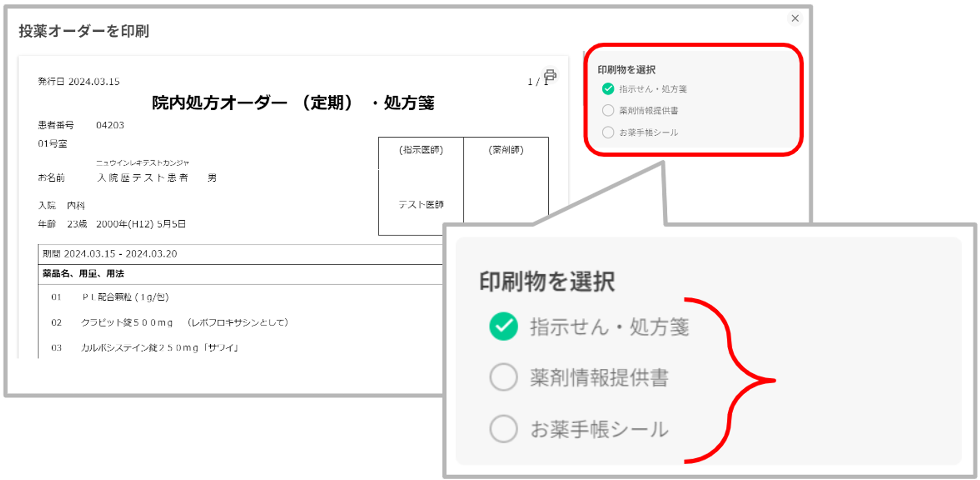This screenshot has width=980, height=480.
Task: Select お薬手帳シール radio in small red-outlined panel
Action: point(608,132)
